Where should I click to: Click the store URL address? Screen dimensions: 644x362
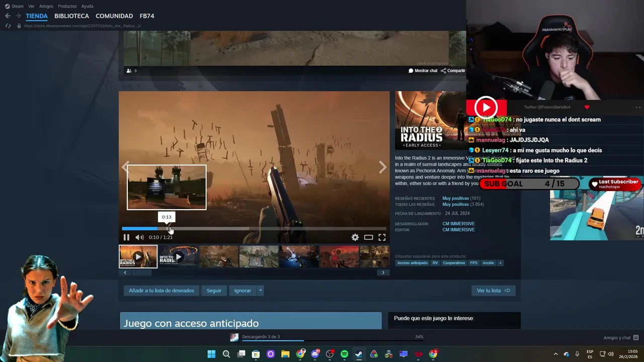(x=82, y=26)
